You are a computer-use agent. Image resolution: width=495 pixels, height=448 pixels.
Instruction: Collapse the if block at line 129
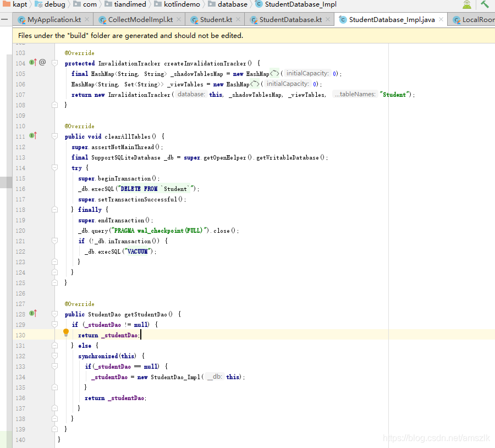54,324
